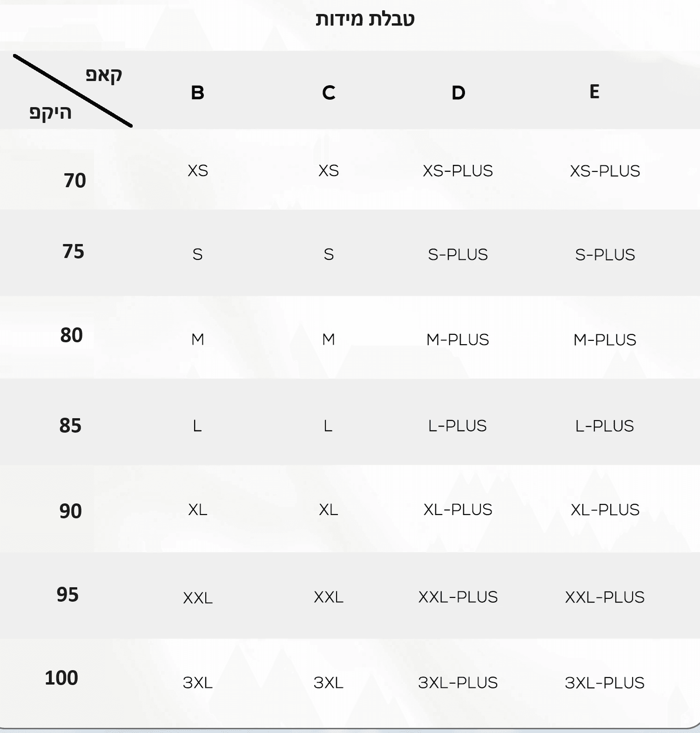Viewport: 700px width, 733px height.
Task: Click the 95 circumference row label
Action: [68, 595]
